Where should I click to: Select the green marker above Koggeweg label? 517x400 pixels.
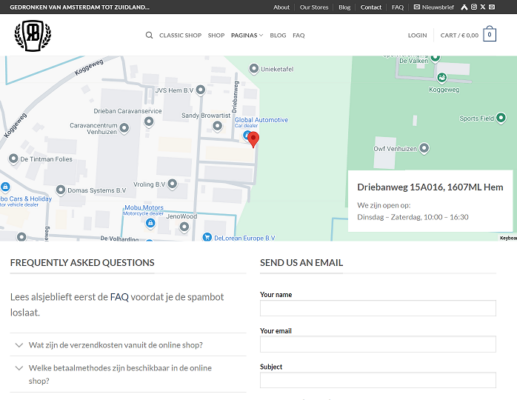[x=442, y=78]
